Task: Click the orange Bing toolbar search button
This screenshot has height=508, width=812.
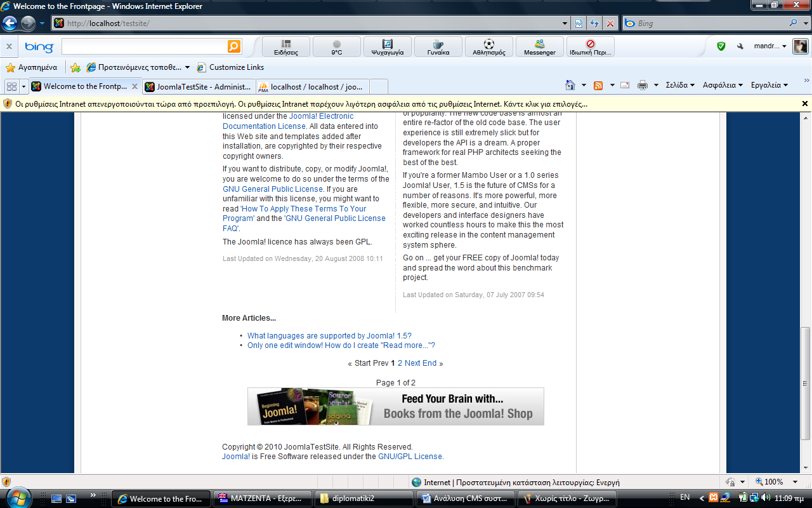Action: pyautogui.click(x=234, y=46)
